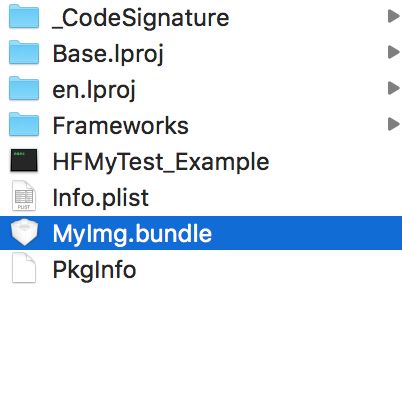Select the en.lproj name label
This screenshot has width=402, height=398.
(x=94, y=90)
